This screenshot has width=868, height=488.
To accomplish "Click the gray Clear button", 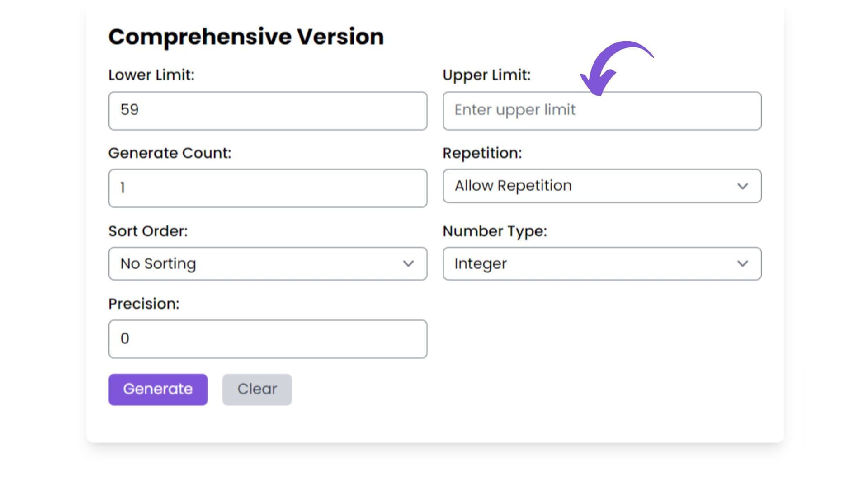I will click(257, 389).
